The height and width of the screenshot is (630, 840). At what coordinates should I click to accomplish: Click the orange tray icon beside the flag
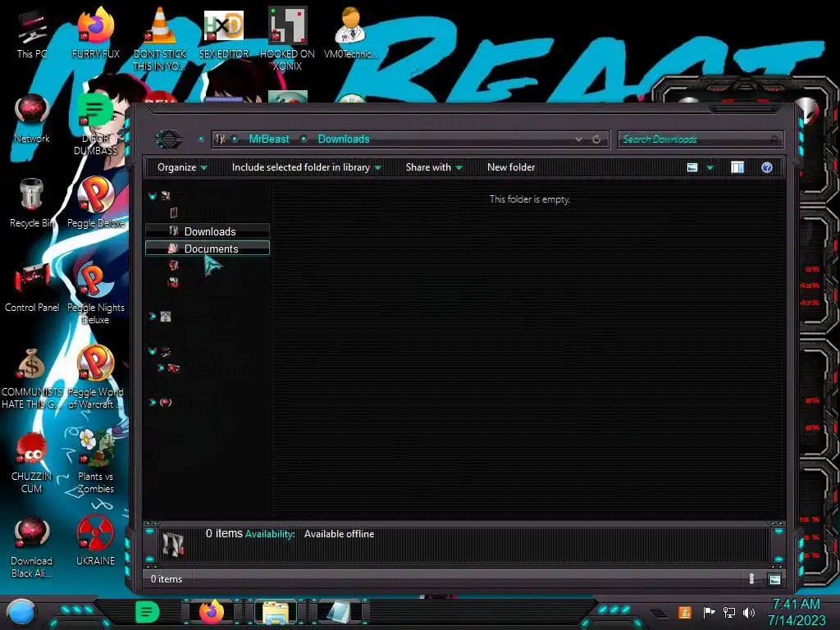coord(684,612)
